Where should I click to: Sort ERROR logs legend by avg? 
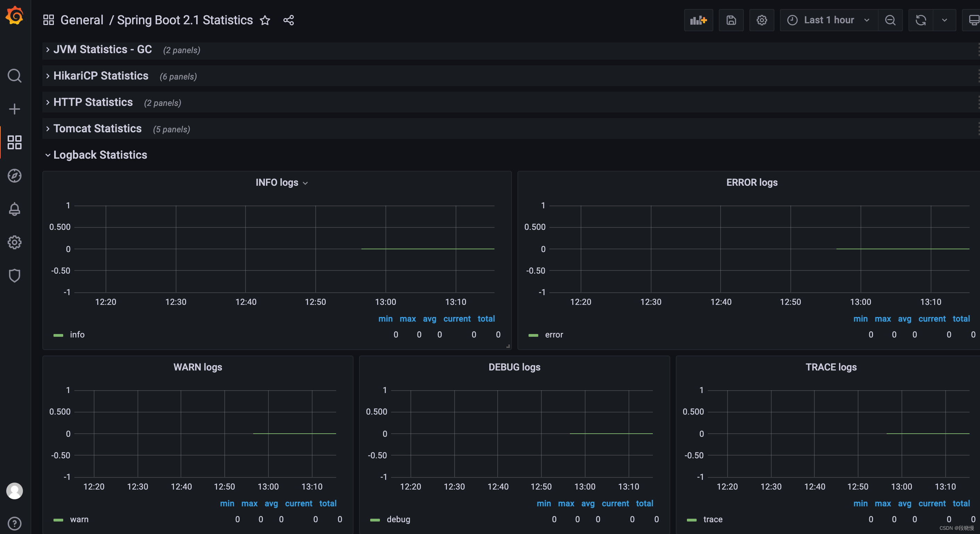click(904, 319)
